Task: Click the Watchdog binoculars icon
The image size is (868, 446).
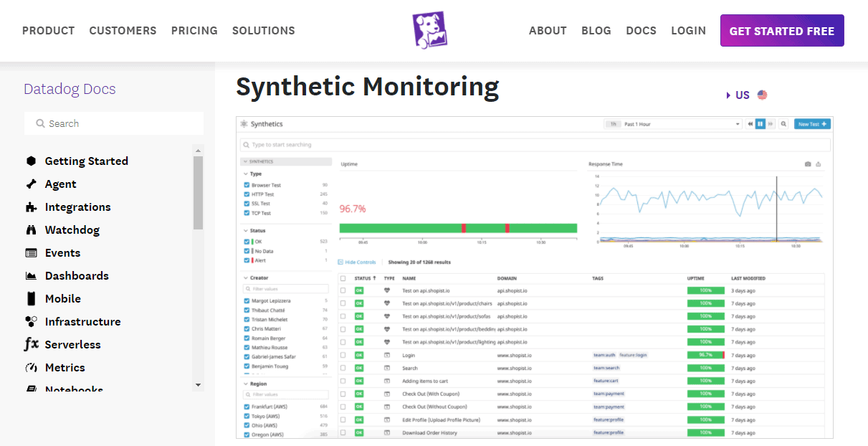Action: click(31, 230)
